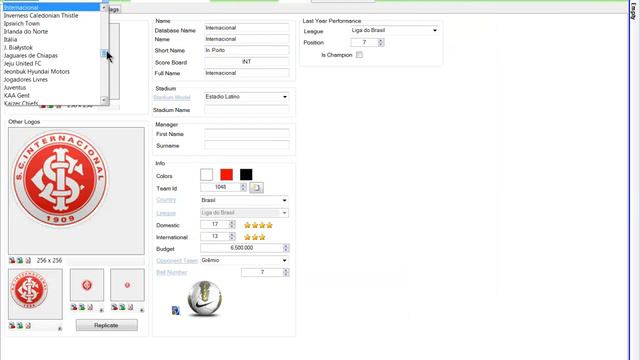Pick Jeju United FC in the team list
Image resolution: width=640 pixels, height=360 pixels.
pos(22,64)
